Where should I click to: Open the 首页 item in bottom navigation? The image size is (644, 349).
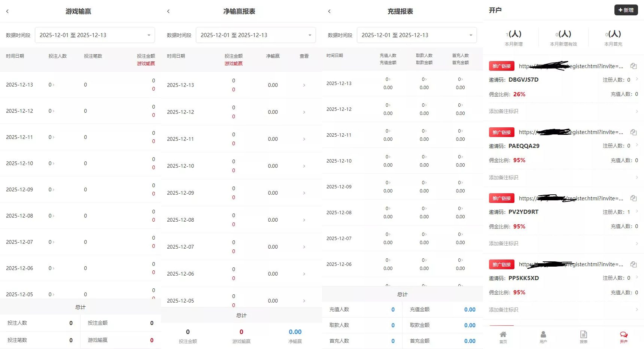(503, 336)
